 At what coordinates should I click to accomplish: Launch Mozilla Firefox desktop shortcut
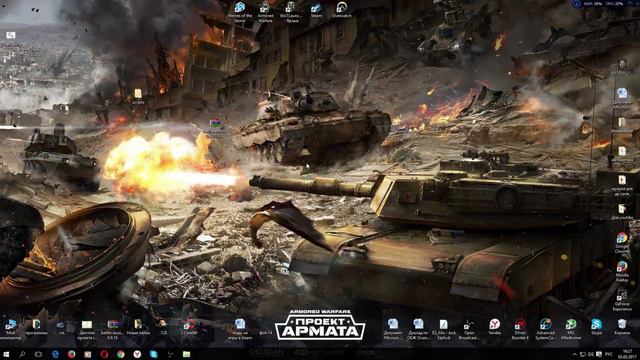click(x=622, y=271)
